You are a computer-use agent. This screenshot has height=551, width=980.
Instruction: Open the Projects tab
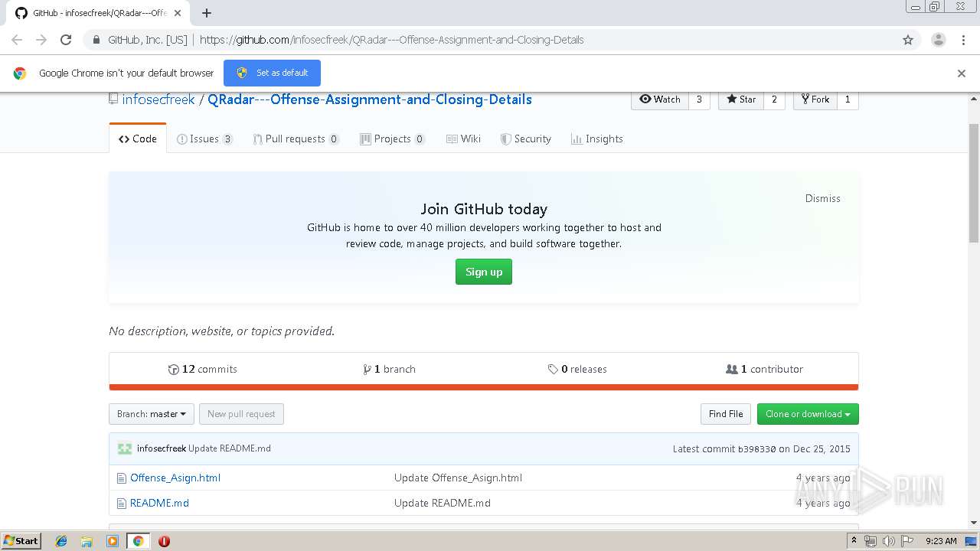coord(393,139)
